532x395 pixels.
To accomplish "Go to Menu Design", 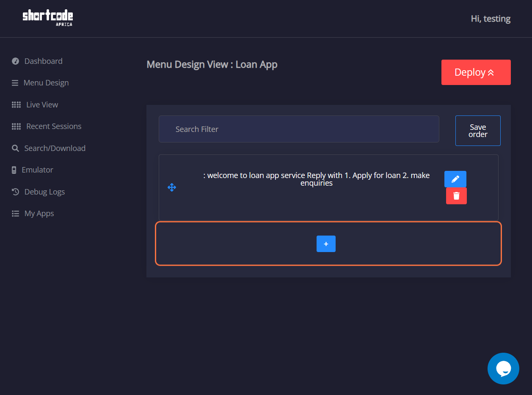I will (46, 83).
